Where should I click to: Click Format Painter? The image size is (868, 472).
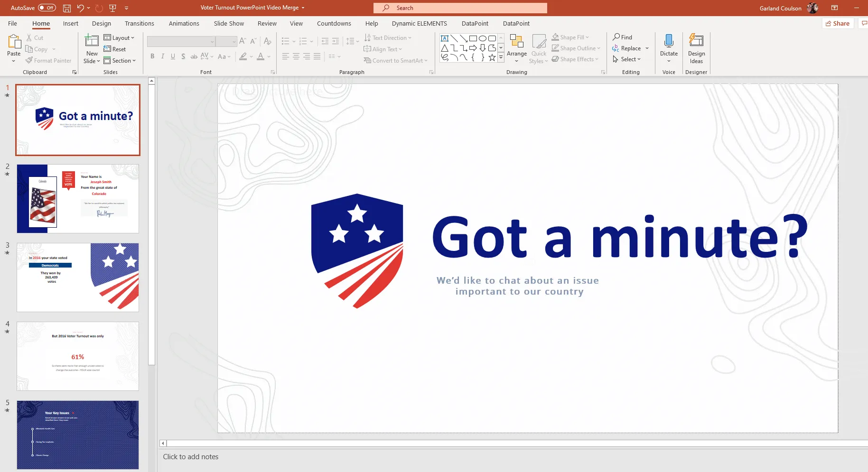(48, 61)
